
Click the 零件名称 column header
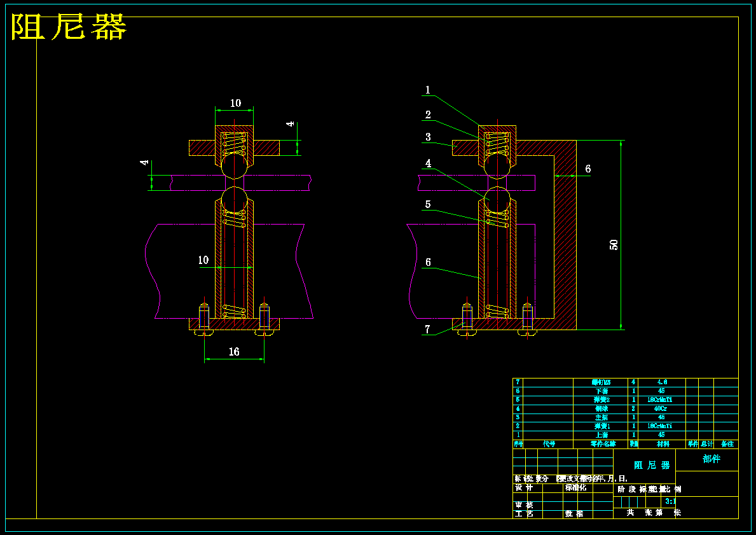coord(603,444)
